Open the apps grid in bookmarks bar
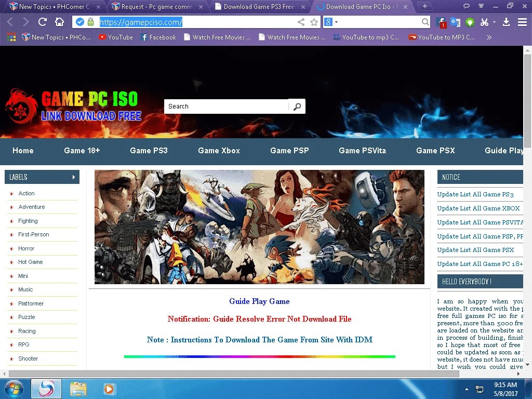This screenshot has width=532, height=399. (11, 37)
